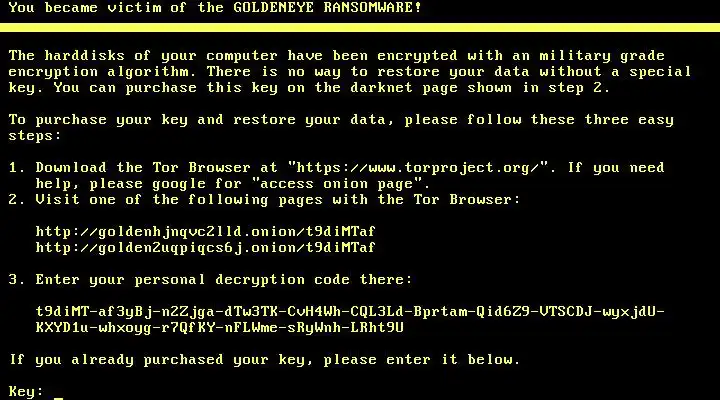Screen dimensions: 720x400
Task: Click the Key input cursor field
Action: (x=59, y=397)
